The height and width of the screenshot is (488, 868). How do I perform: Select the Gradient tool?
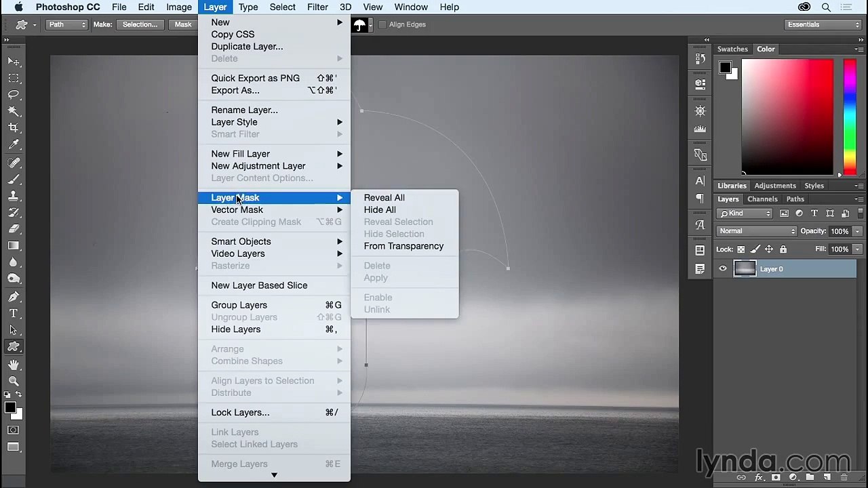(14, 245)
